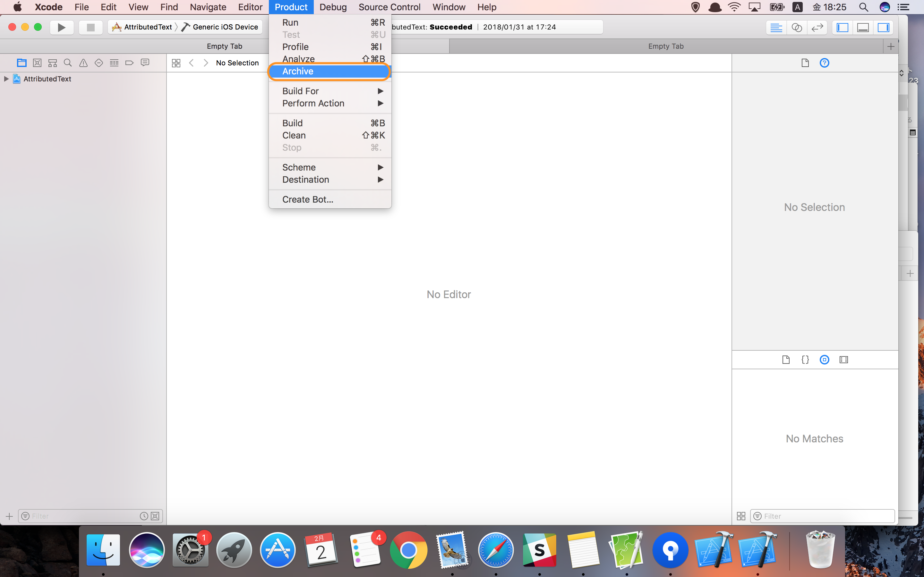Click the AttributedText project tree item

pos(46,79)
